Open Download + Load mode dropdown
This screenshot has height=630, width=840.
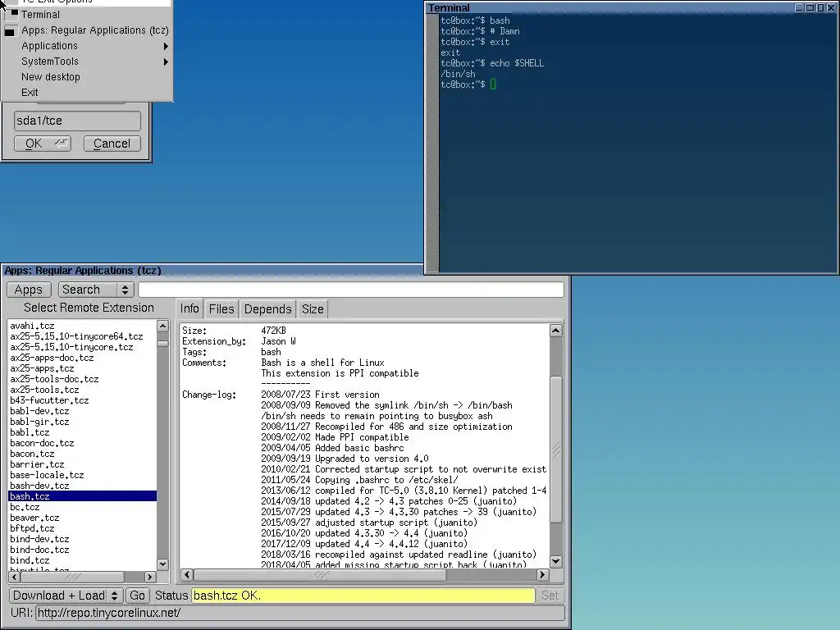coord(66,596)
